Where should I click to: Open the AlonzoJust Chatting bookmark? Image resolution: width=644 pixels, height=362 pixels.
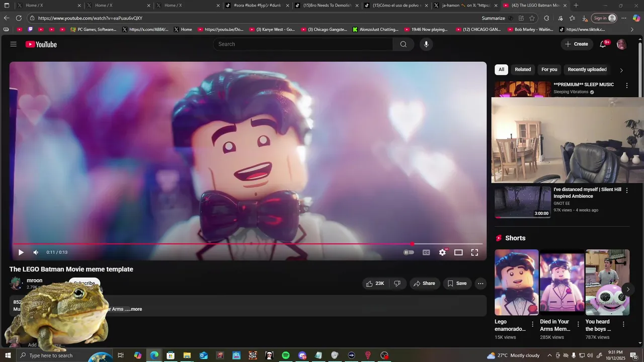click(376, 30)
